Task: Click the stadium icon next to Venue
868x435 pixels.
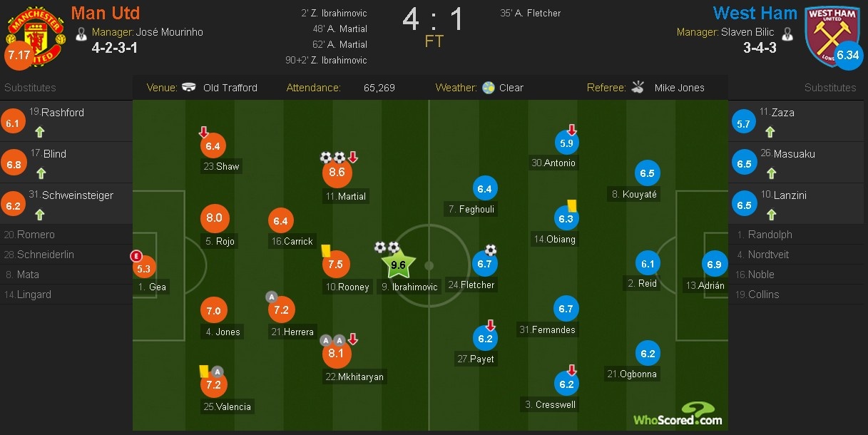Action: pyautogui.click(x=189, y=88)
